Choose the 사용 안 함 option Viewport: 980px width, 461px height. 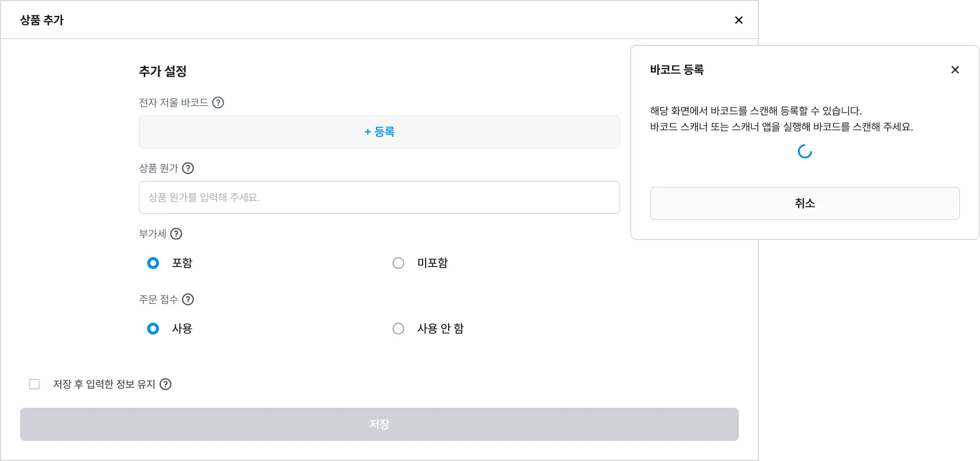(x=398, y=329)
